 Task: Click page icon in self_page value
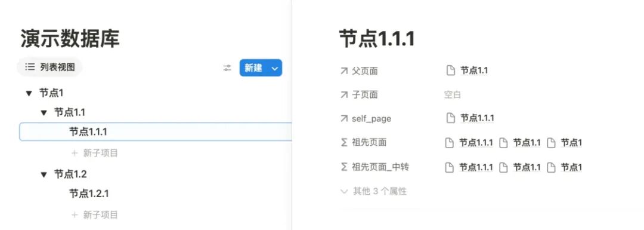451,118
